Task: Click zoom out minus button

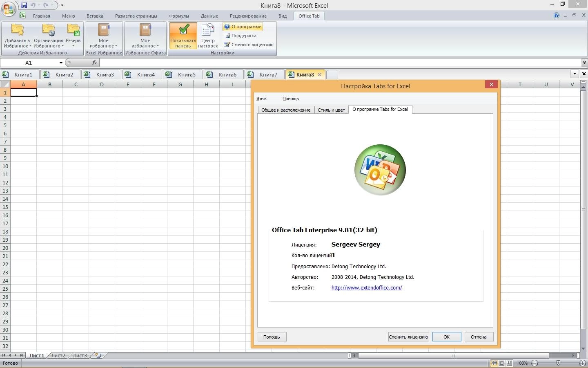Action: [x=535, y=363]
